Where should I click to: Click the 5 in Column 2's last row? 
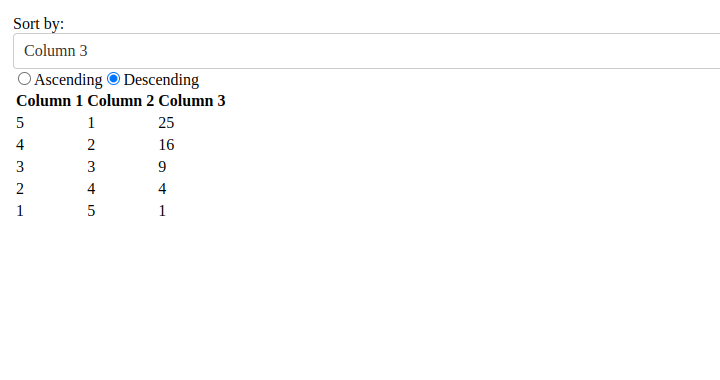point(91,211)
